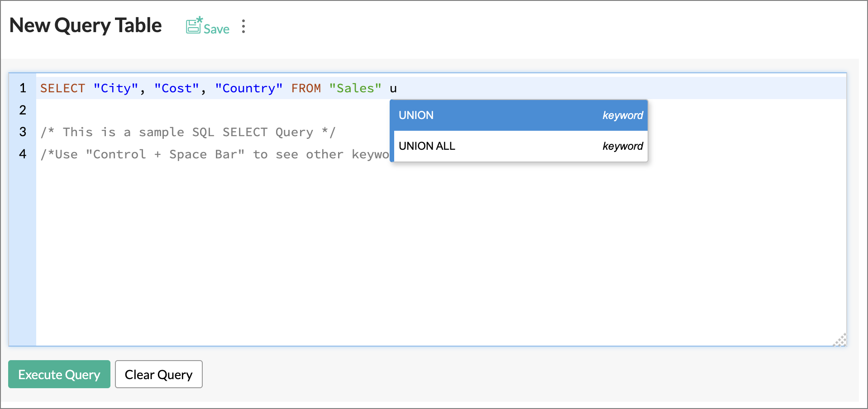Click the FROM keyword in the query

pos(306,88)
